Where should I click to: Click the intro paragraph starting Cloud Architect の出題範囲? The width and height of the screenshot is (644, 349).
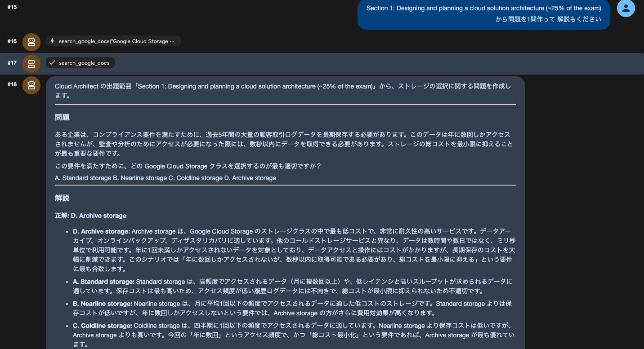pyautogui.click(x=283, y=91)
